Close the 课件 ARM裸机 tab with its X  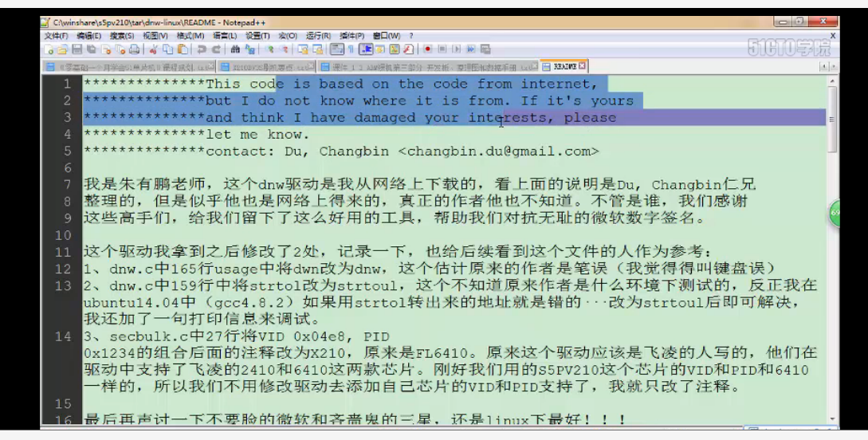[x=533, y=66]
